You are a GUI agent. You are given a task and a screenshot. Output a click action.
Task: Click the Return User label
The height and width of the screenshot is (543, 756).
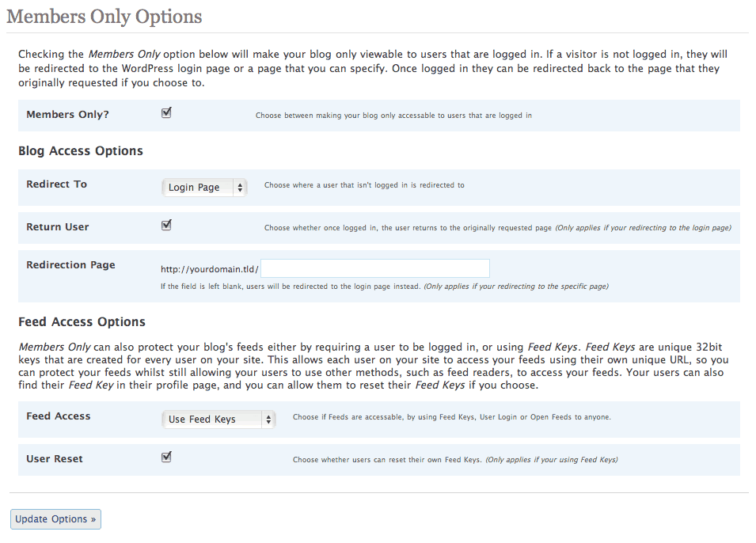click(57, 227)
